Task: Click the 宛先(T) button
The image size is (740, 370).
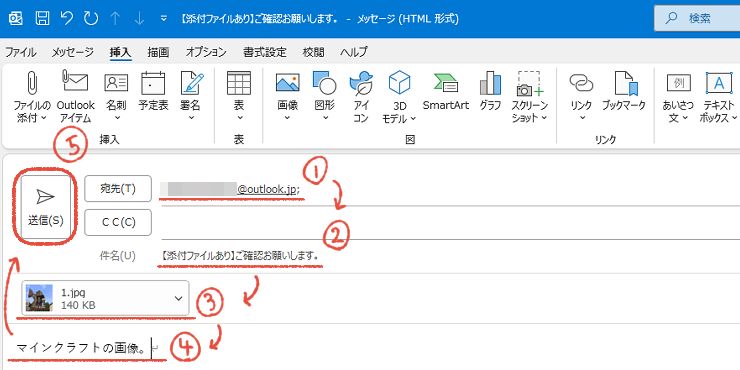Action: (118, 189)
